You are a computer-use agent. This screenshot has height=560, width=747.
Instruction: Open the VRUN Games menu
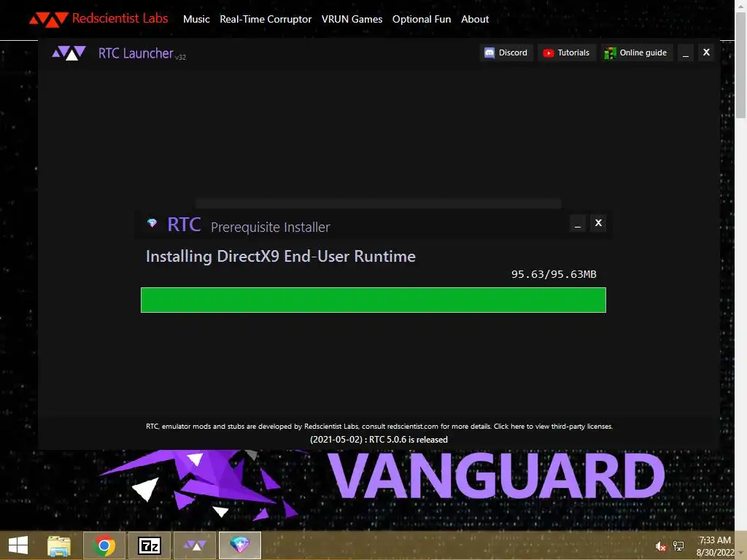(352, 19)
